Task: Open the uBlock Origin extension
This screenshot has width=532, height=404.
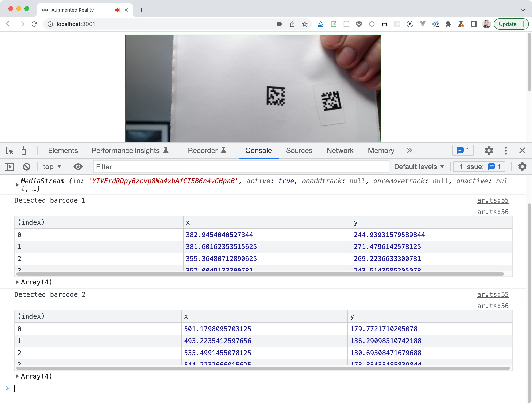Action: coord(359,24)
